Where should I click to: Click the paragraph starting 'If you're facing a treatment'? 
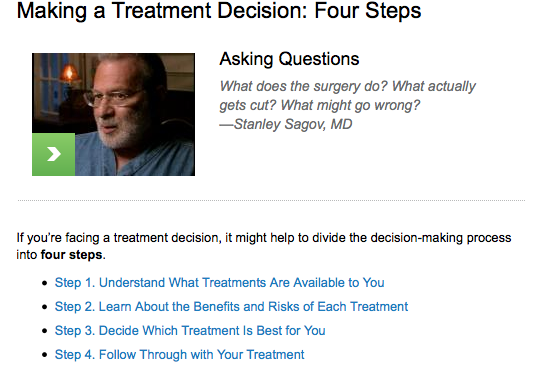click(x=264, y=246)
